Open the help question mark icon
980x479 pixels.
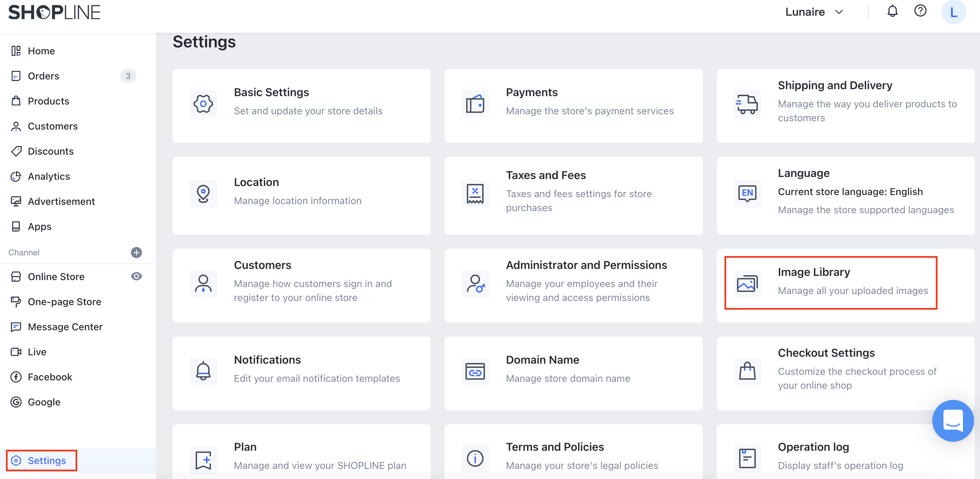tap(920, 11)
